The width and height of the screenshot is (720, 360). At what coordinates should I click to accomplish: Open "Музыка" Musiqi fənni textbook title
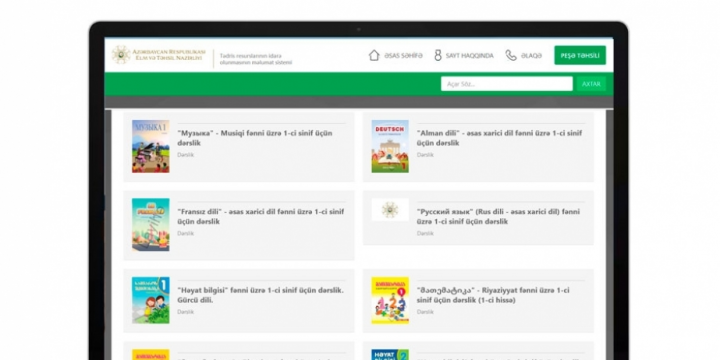tap(255, 138)
